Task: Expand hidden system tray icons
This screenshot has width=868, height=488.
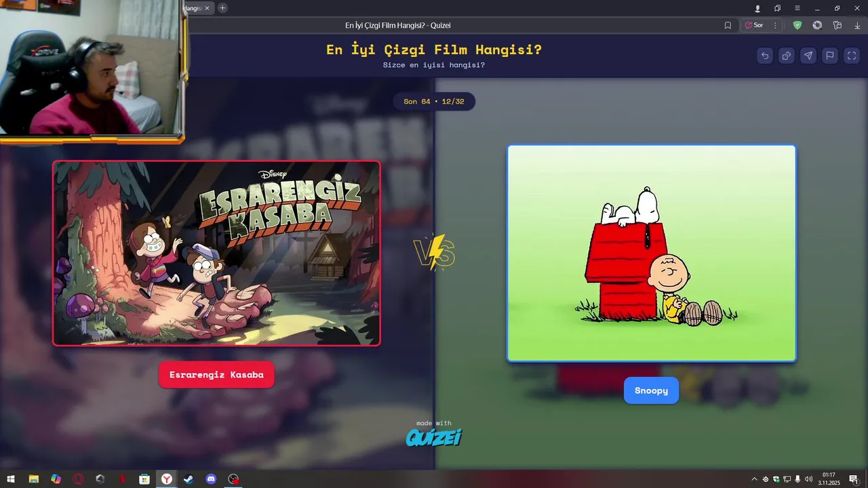Action: (754, 479)
